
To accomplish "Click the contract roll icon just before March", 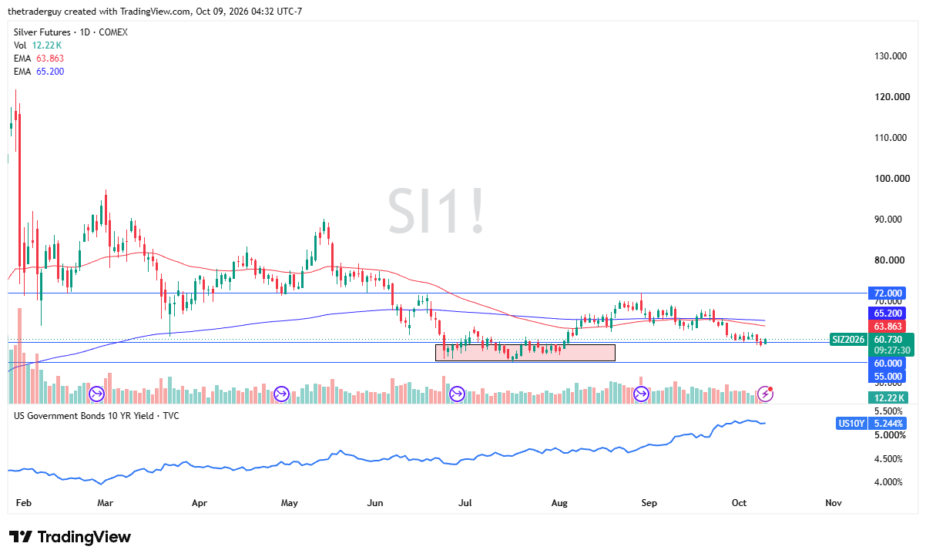I will click(96, 394).
